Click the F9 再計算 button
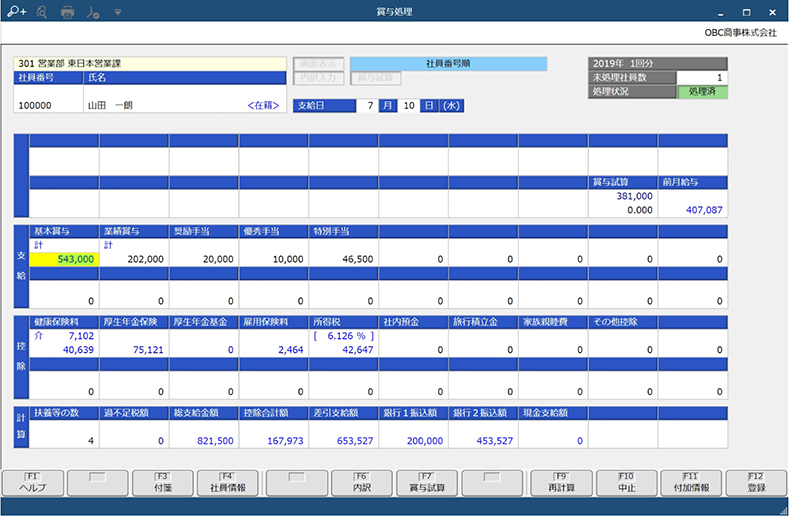Viewport: 790px width, 517px height. click(x=560, y=484)
